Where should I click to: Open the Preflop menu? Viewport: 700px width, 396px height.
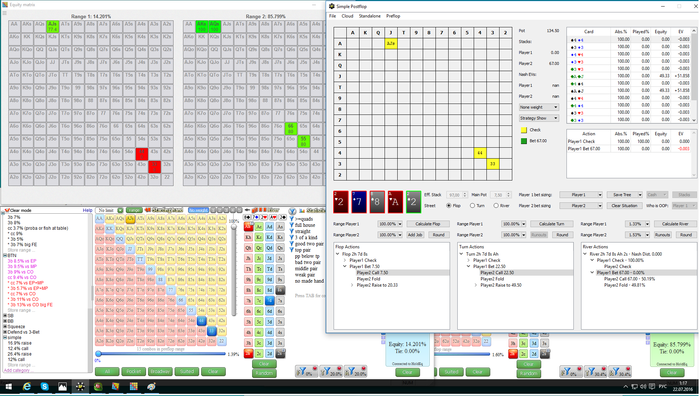point(393,16)
